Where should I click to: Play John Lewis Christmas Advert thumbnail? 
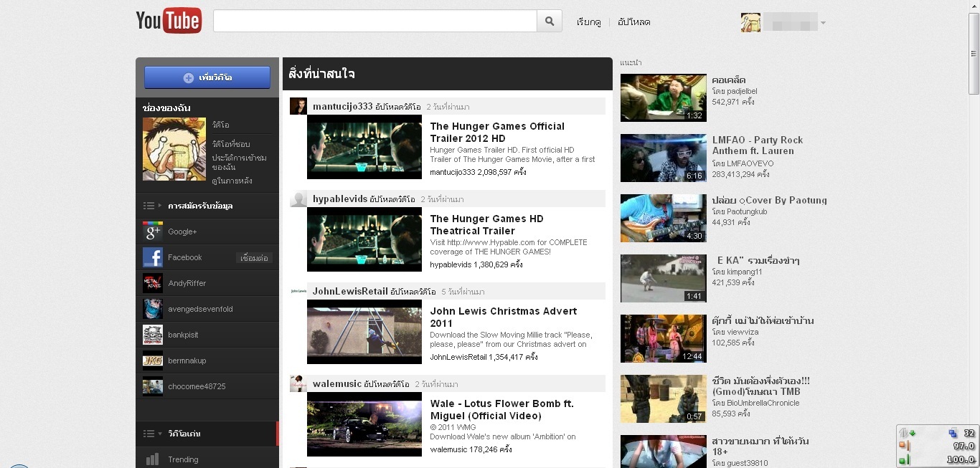click(x=364, y=332)
